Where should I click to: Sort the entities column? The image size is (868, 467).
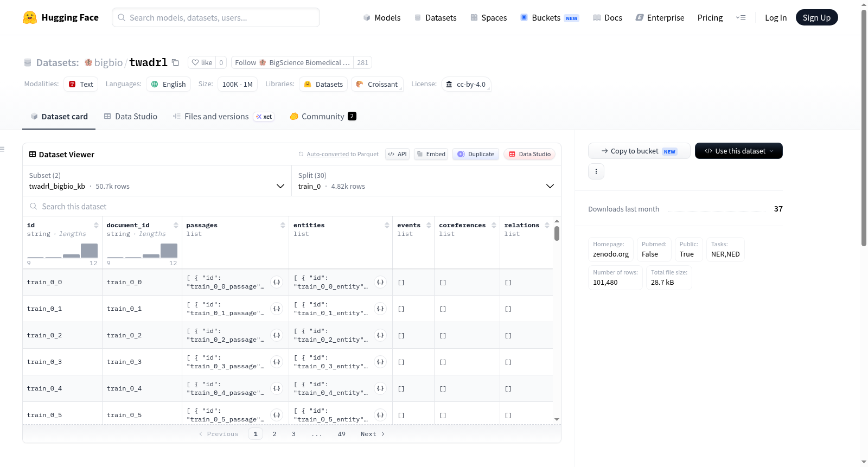point(387,225)
